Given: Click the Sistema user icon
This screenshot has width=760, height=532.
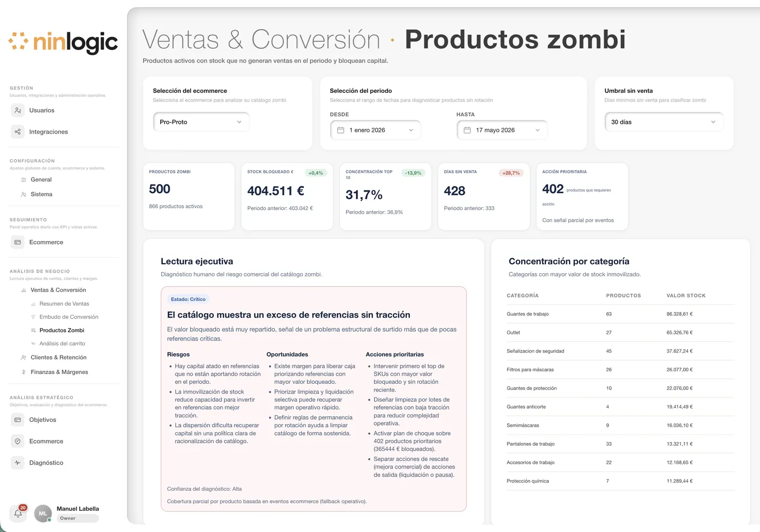Looking at the screenshot, I should click(x=23, y=194).
